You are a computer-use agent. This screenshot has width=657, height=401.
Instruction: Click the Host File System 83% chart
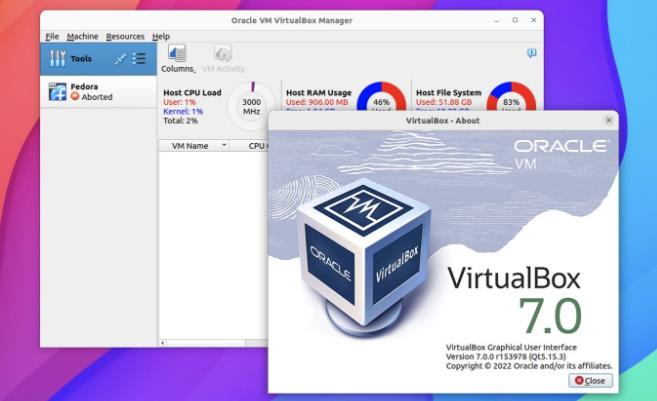pos(511,97)
